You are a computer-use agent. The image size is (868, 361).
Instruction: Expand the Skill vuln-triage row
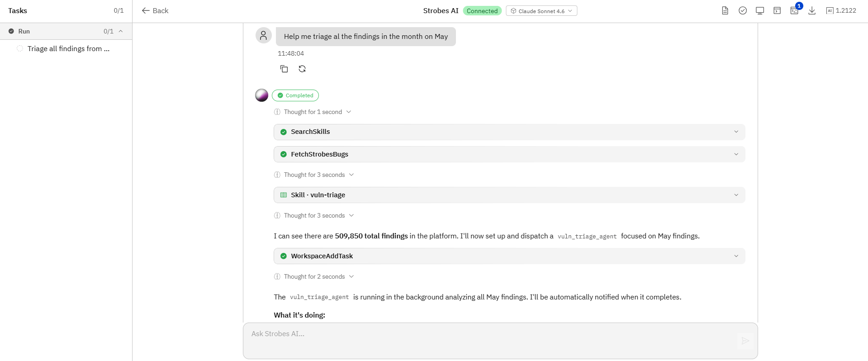point(509,195)
